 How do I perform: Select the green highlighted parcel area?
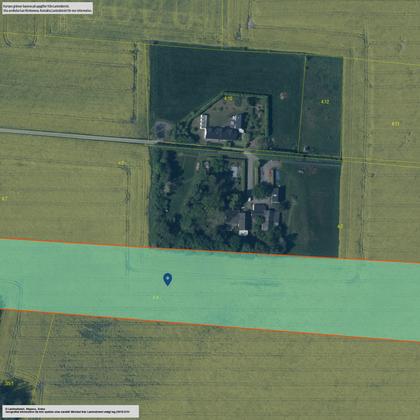(x=210, y=289)
